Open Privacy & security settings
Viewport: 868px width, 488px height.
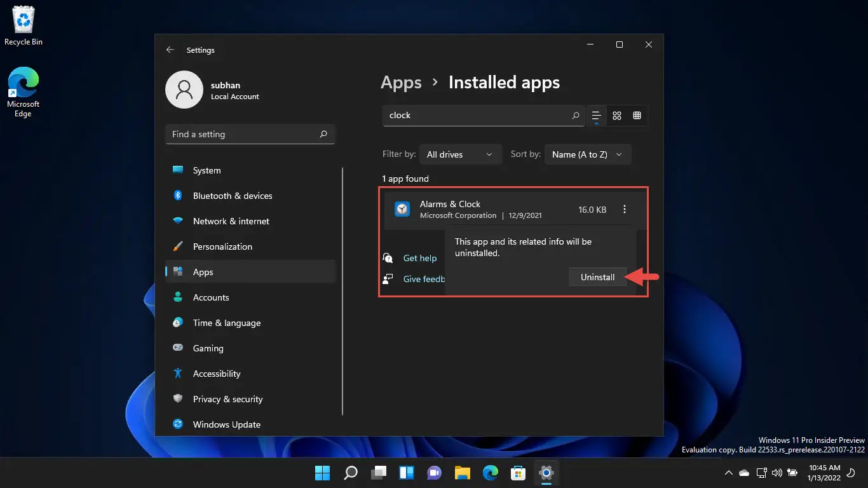tap(250, 399)
